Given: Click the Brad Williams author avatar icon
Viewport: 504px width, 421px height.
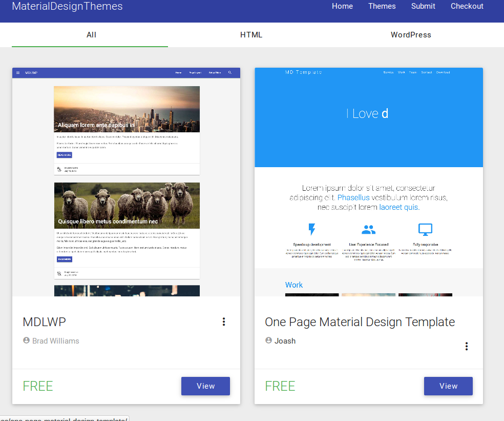Looking at the screenshot, I should pyautogui.click(x=26, y=340).
